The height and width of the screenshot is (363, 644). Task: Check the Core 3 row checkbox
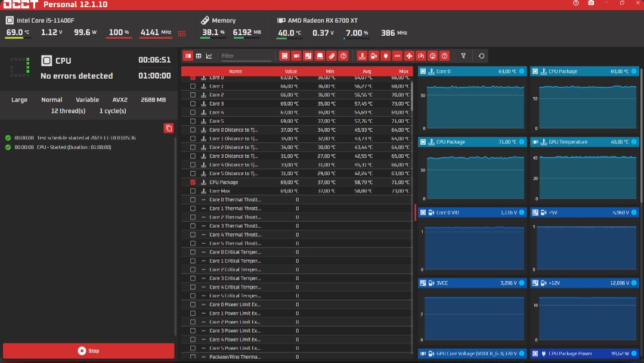[x=193, y=104]
